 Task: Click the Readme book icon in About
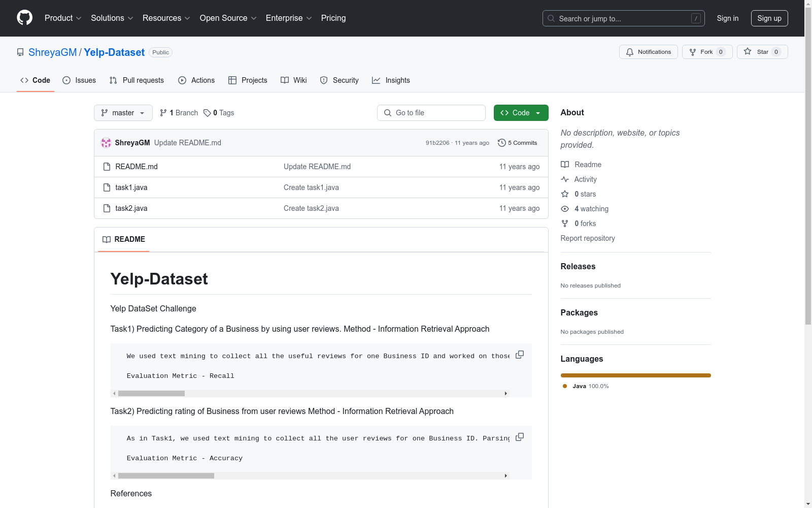[565, 165]
